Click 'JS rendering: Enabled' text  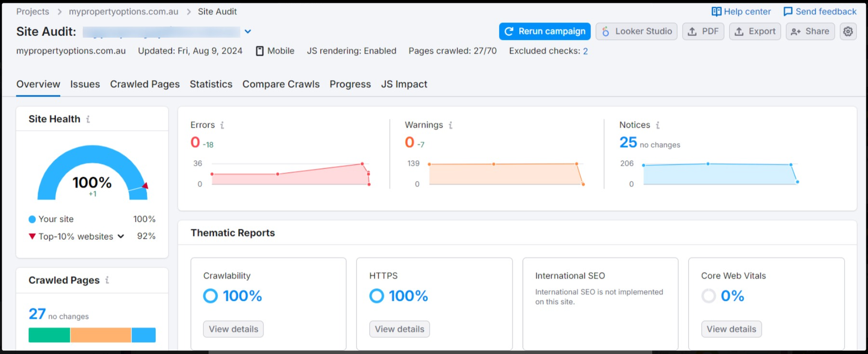352,51
